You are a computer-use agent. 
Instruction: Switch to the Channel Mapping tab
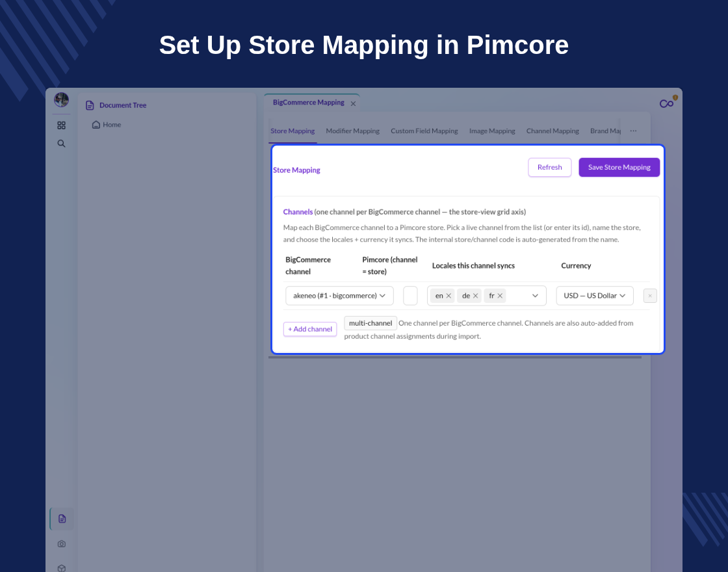point(552,131)
